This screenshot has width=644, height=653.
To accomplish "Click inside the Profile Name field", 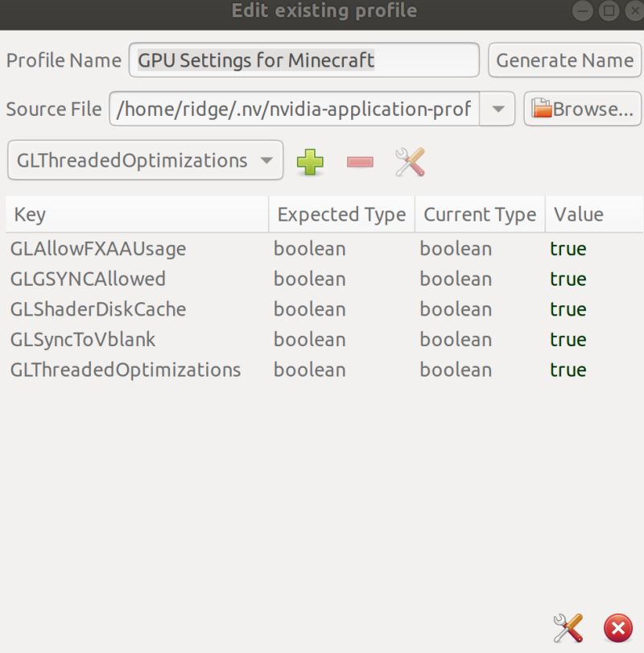I will click(303, 60).
